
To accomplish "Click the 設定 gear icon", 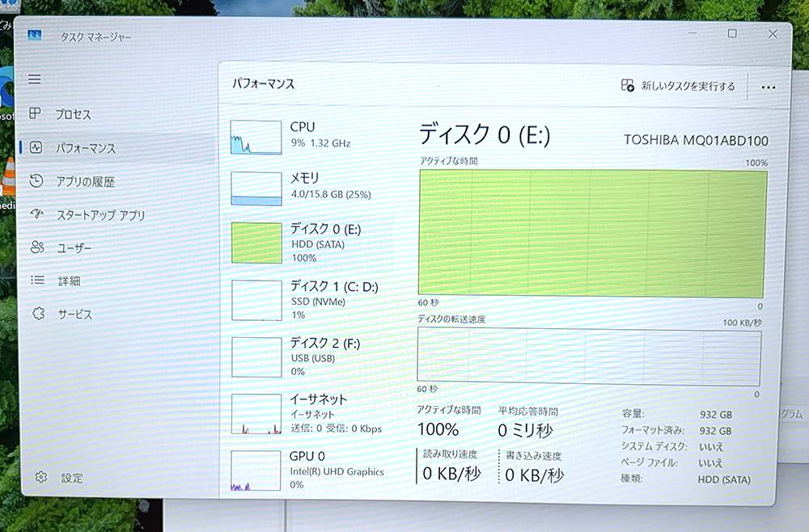I will click(41, 478).
